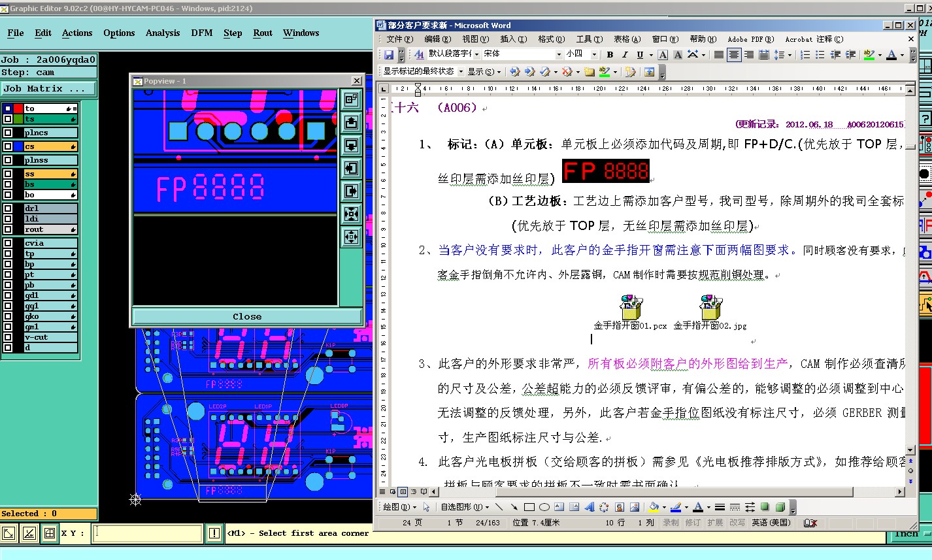Select the Line tool in Drawing toolbar
The image size is (932, 560).
(499, 507)
